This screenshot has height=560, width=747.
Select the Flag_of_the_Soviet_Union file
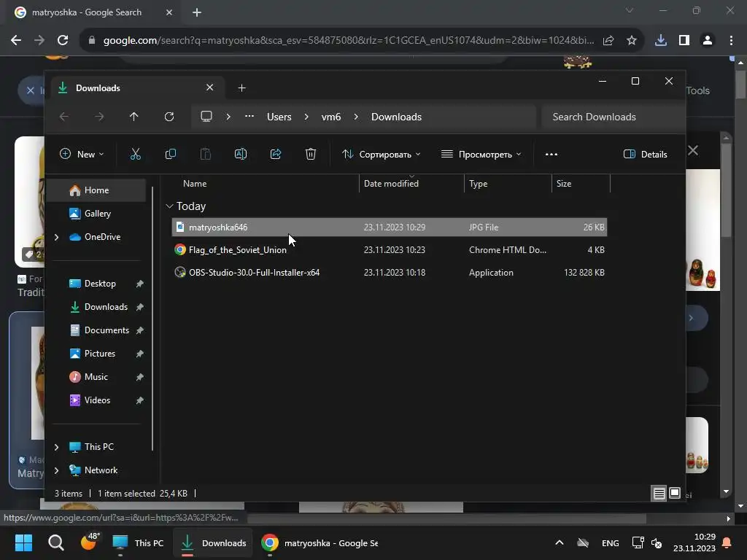(x=390, y=250)
